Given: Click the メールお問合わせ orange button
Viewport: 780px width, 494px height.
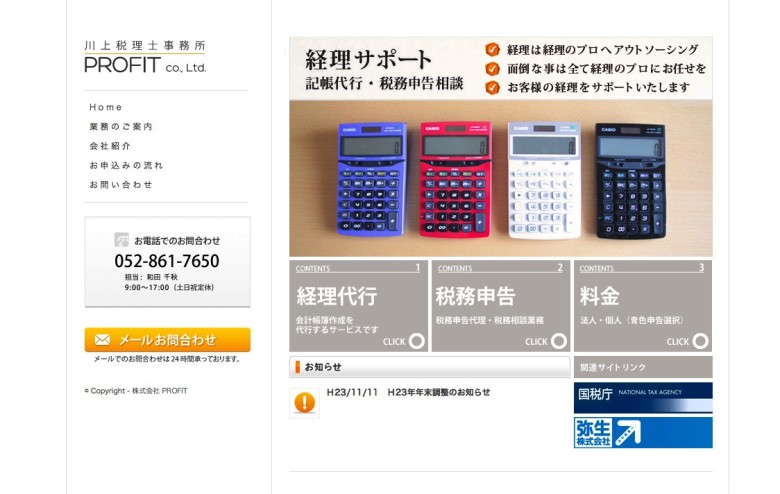Looking at the screenshot, I should coord(167,340).
